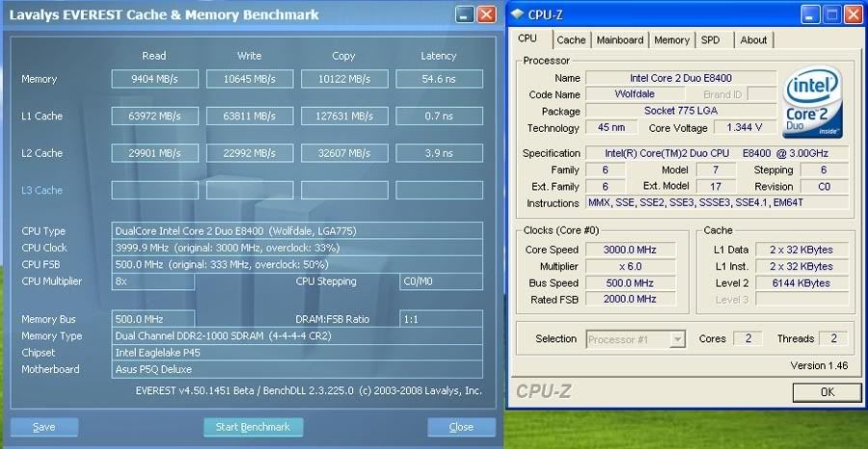Open the Processor selection dropdown
Viewport: 868px width, 449px height.
[677, 339]
